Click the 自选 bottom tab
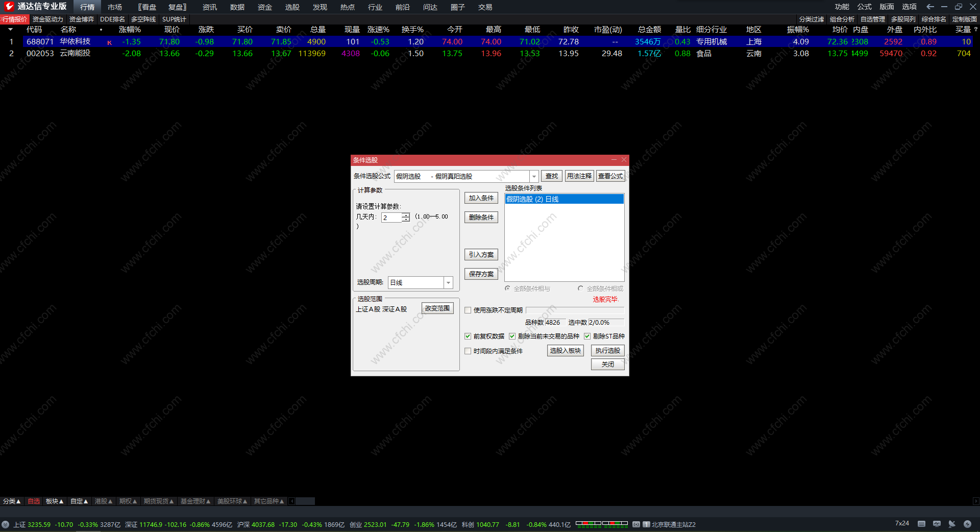The image size is (980, 532). [34, 501]
